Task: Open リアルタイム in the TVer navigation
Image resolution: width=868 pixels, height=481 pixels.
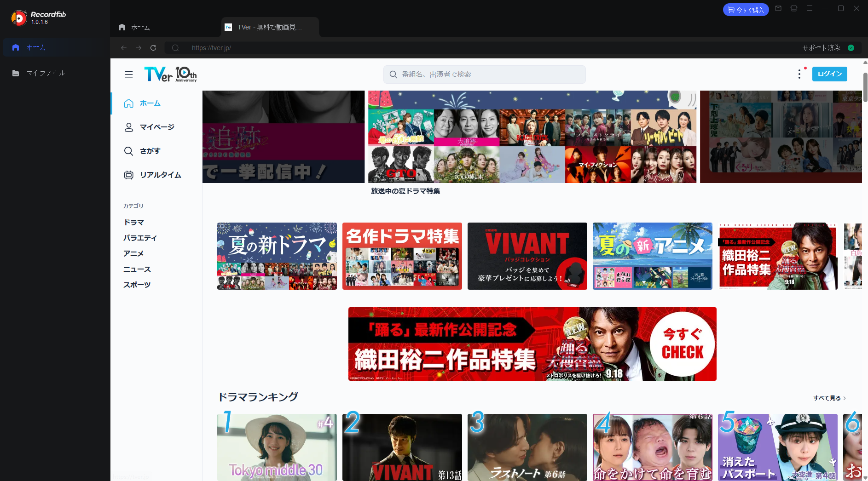Action: (156, 175)
